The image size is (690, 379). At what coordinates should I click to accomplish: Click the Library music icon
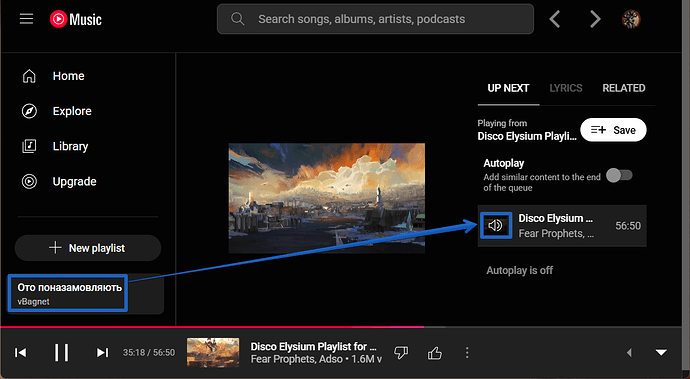click(29, 146)
